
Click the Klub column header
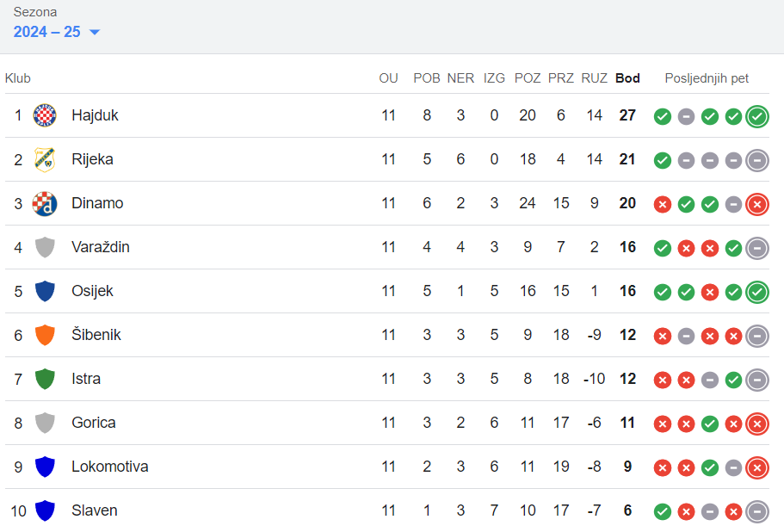click(18, 78)
